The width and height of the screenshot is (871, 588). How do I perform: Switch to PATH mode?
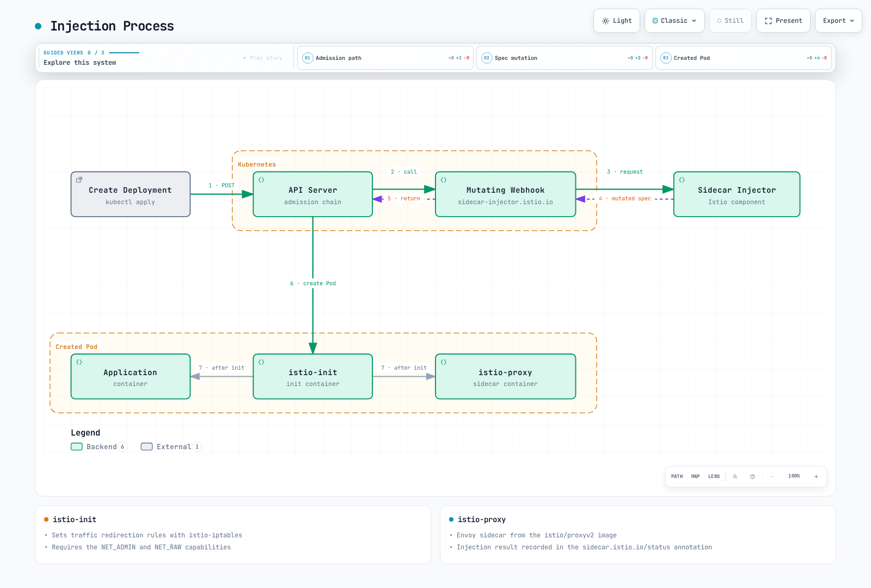(677, 476)
